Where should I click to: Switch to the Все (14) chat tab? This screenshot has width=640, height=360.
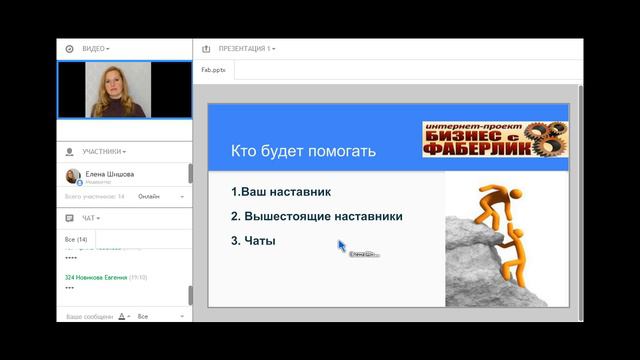[x=76, y=239]
